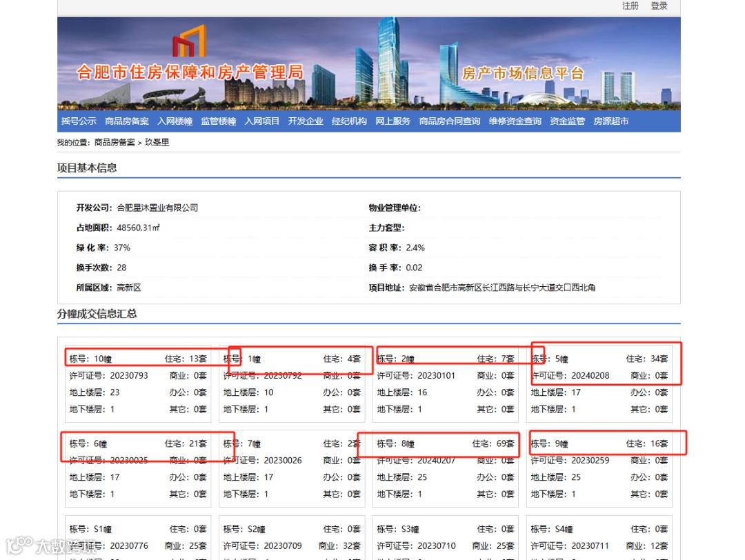Open building S3幢 card
The image size is (745, 560).
coord(445,538)
